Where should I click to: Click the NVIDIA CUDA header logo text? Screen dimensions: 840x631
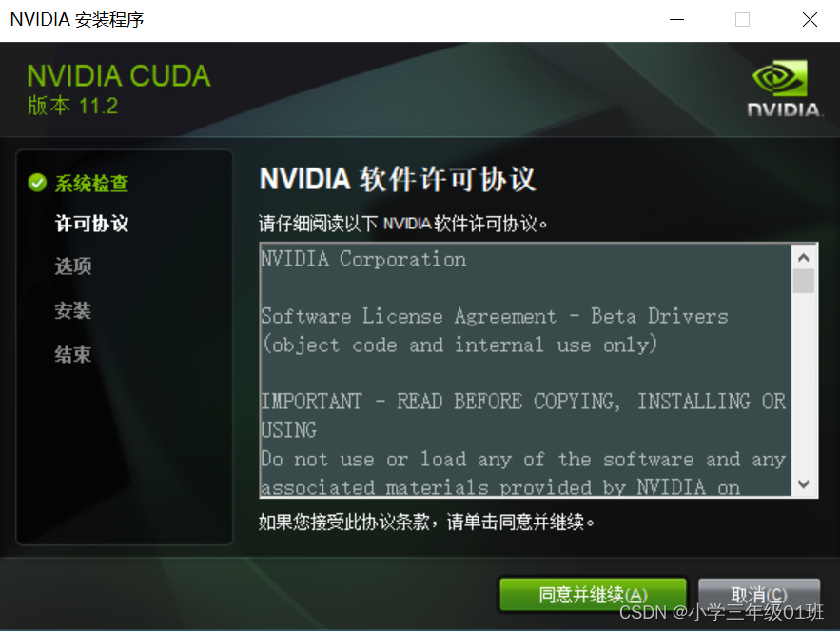pyautogui.click(x=118, y=75)
